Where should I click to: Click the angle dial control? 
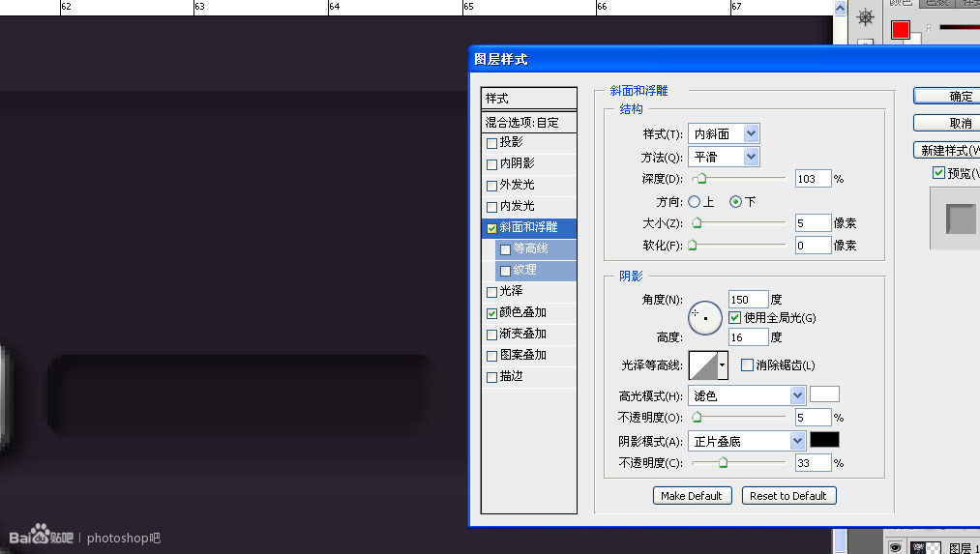tap(705, 318)
